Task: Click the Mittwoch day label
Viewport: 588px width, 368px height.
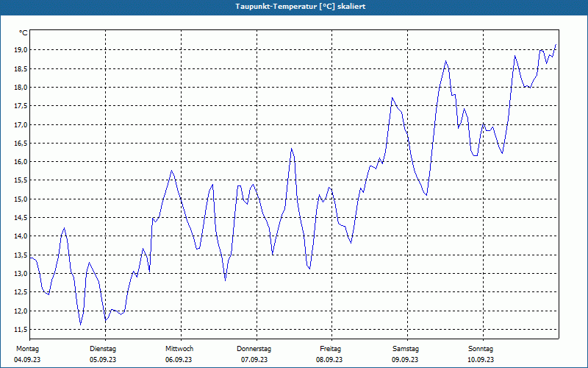Action: pos(179,349)
